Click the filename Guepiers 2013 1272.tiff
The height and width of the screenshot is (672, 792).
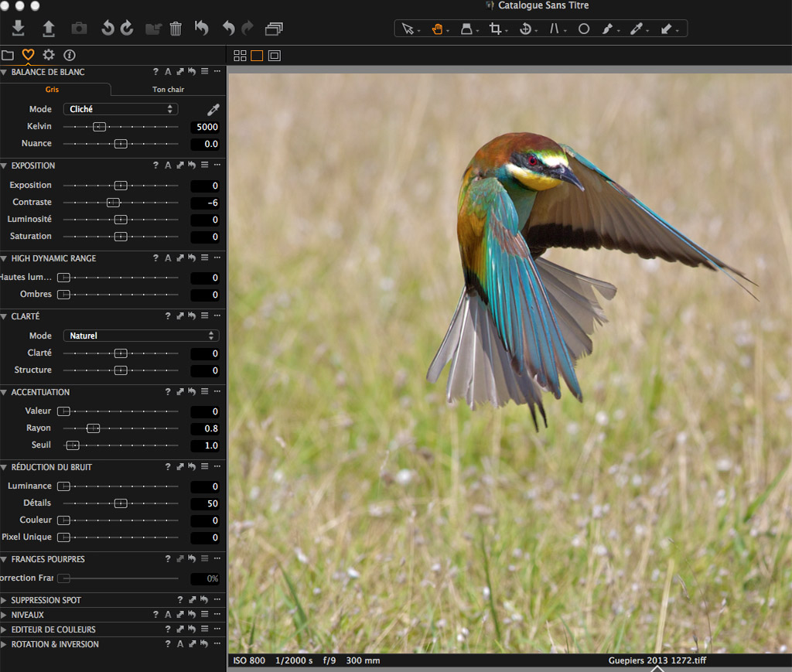tap(657, 660)
